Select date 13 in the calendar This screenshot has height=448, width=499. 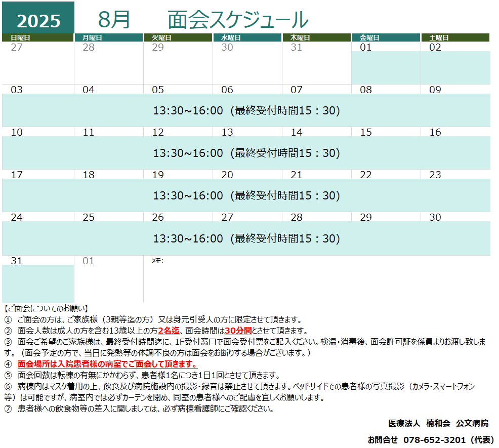click(227, 132)
